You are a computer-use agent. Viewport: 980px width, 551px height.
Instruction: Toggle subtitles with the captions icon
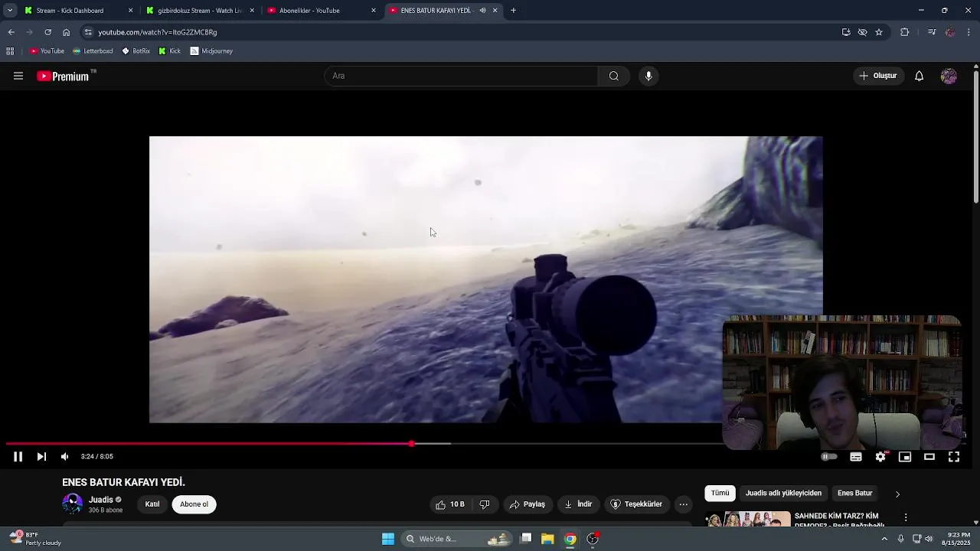856,457
